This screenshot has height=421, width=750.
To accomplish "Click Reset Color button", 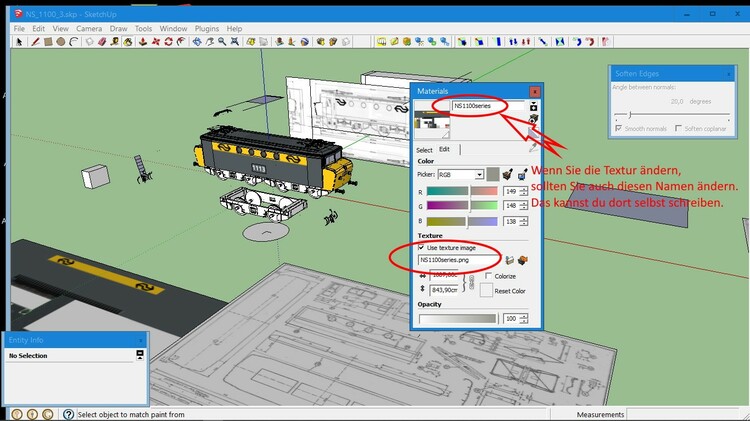I will (487, 290).
